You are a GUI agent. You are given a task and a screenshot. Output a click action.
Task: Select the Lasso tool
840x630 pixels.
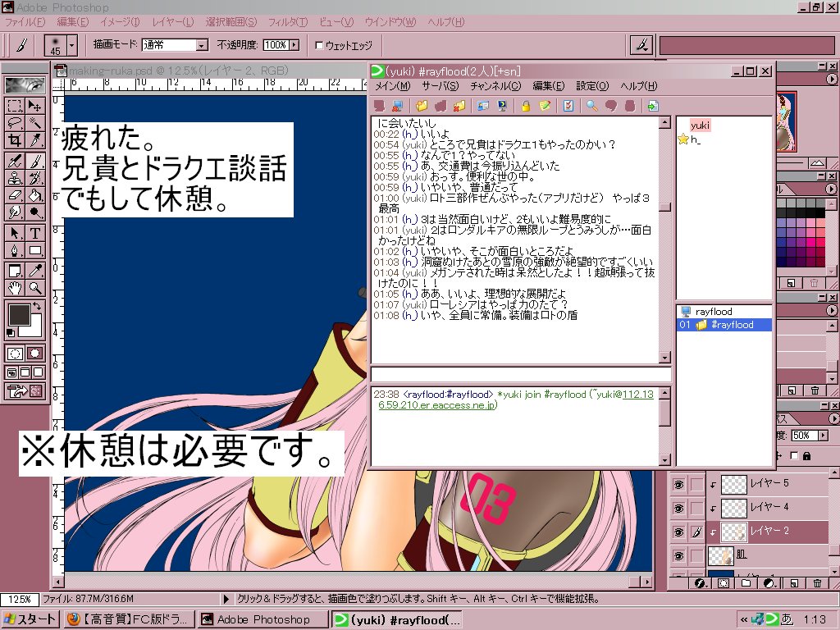pyautogui.click(x=15, y=123)
